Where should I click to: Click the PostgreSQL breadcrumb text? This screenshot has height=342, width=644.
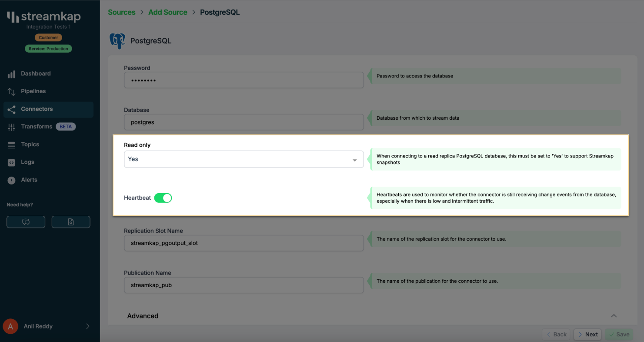[x=220, y=12]
